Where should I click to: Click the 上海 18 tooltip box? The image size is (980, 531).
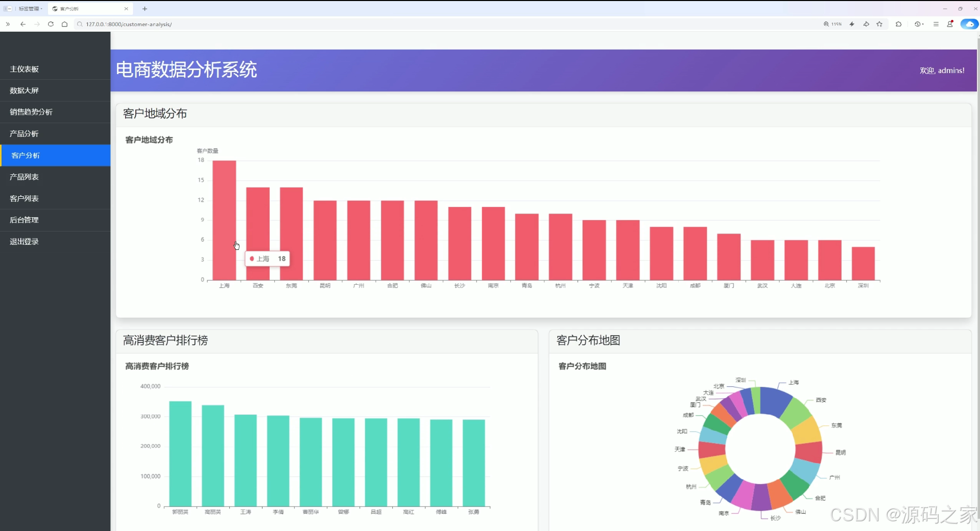[x=268, y=259]
